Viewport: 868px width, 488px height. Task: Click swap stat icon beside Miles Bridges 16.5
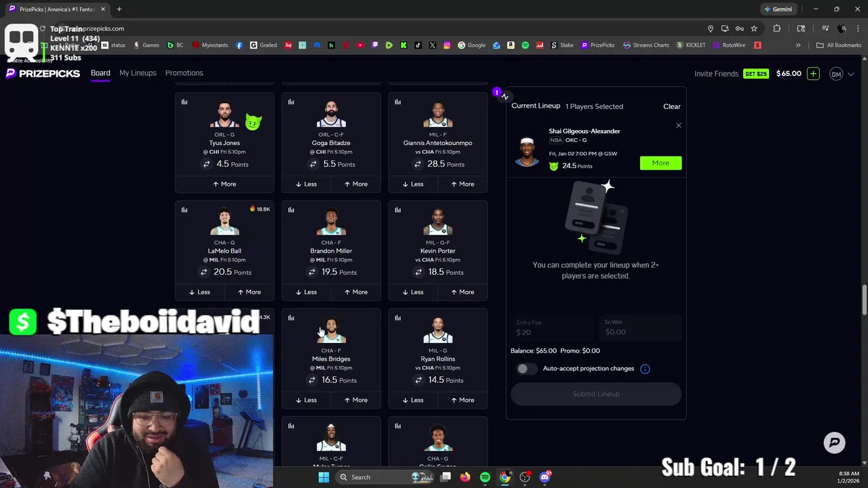point(312,380)
